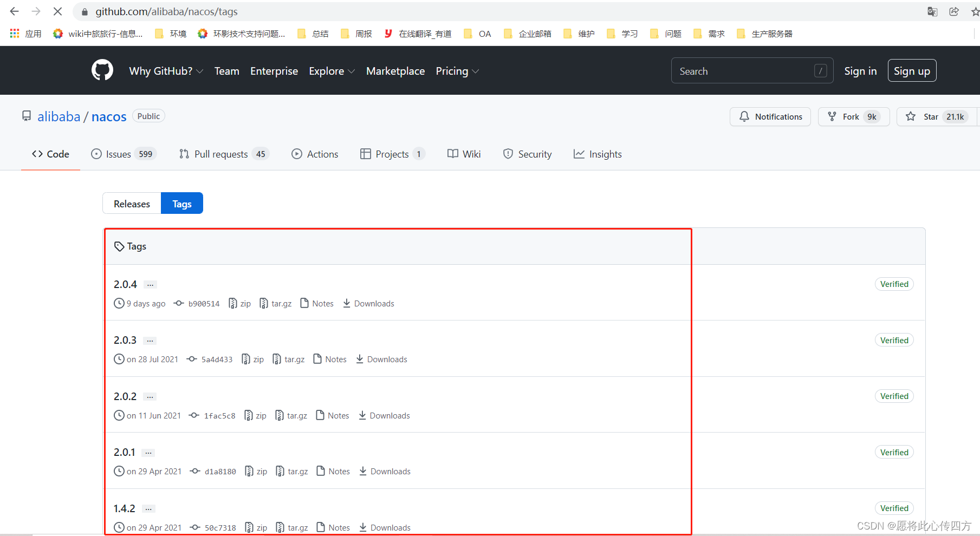The height and width of the screenshot is (536, 980).
Task: Open the Issues tab
Action: point(124,154)
